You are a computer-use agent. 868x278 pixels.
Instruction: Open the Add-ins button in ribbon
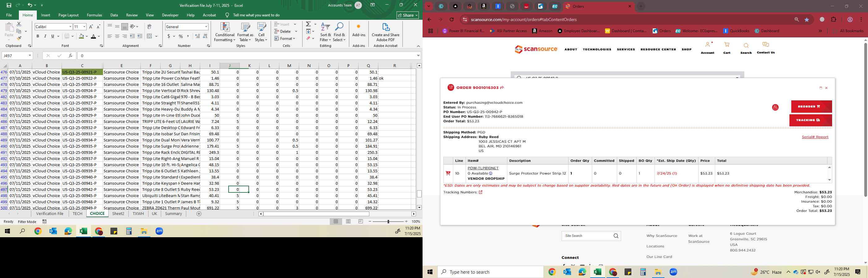pos(359,30)
